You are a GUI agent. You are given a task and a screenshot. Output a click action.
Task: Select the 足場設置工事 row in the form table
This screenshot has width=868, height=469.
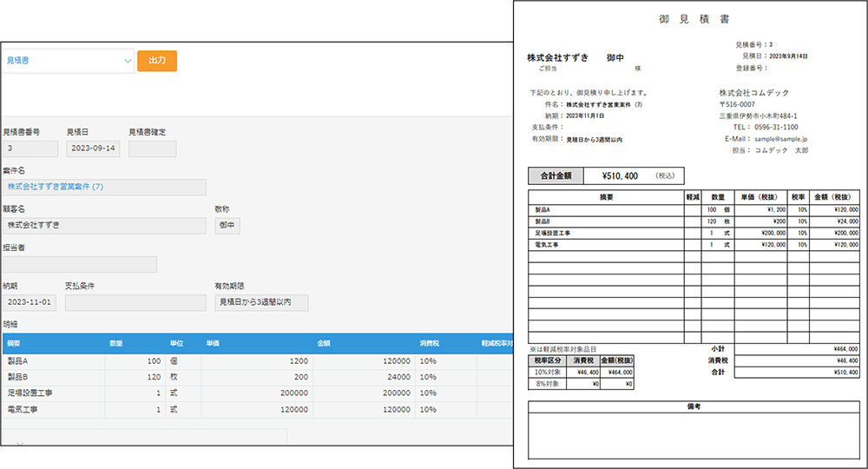click(x=258, y=393)
